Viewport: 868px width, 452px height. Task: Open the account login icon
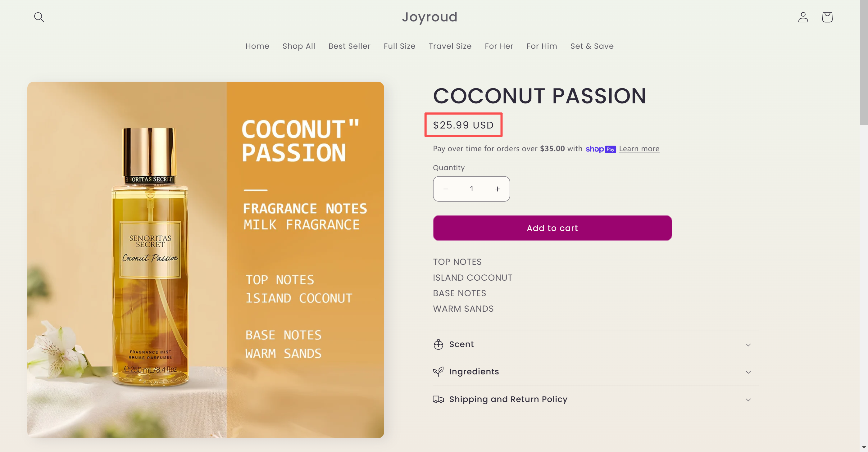803,17
